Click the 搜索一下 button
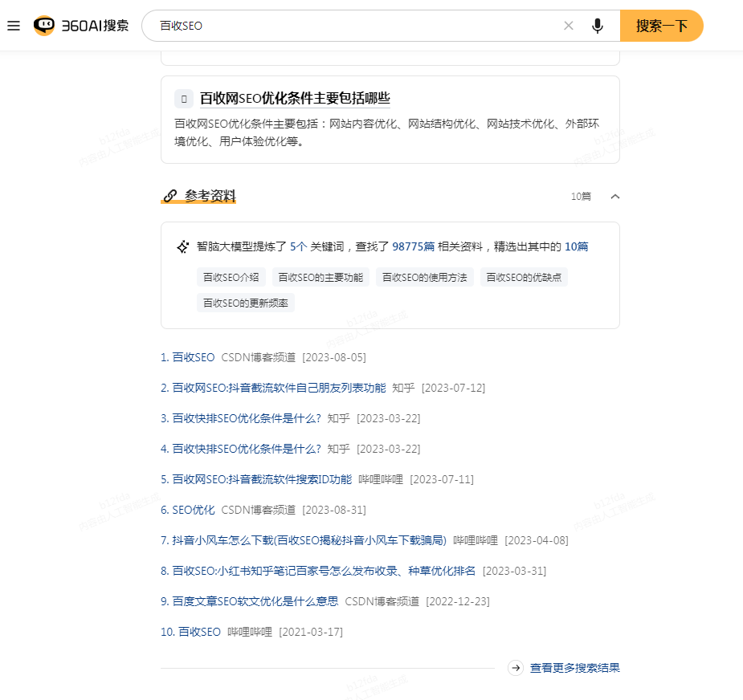Screen dimensions: 743x700 click(662, 26)
